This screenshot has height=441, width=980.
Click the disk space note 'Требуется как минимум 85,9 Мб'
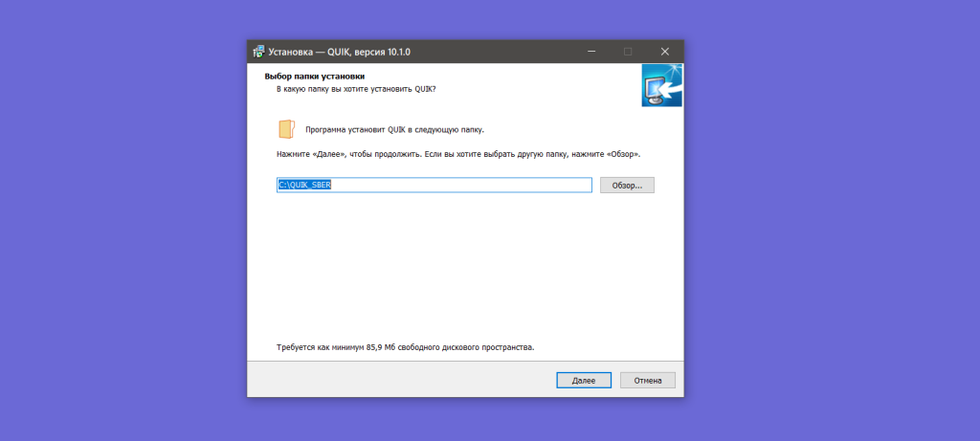(x=405, y=346)
